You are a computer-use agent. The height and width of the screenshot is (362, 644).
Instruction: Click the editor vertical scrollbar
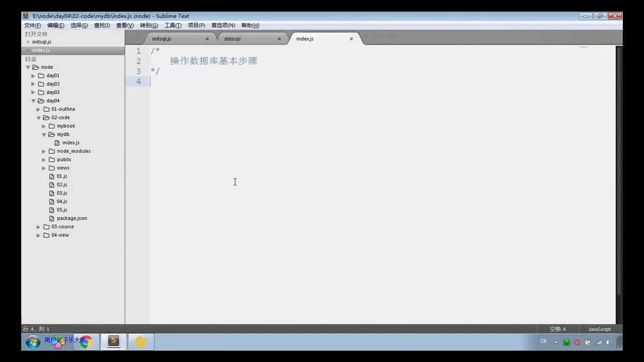pyautogui.click(x=619, y=171)
